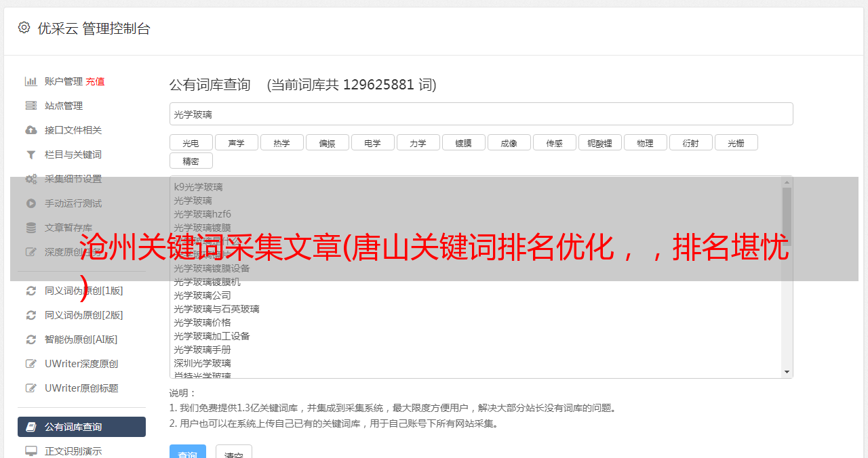The image size is (868, 458).
Task: Select the 力学 tag button
Action: 418,142
